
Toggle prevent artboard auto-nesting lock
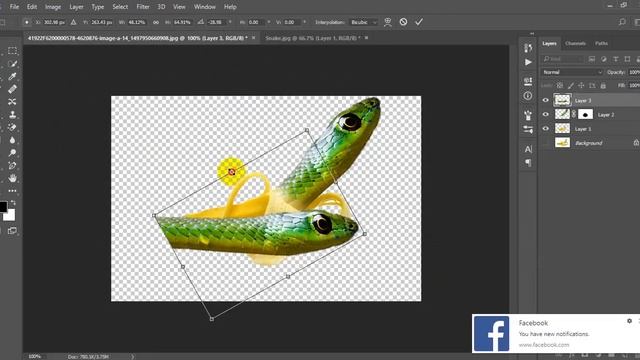[x=592, y=85]
